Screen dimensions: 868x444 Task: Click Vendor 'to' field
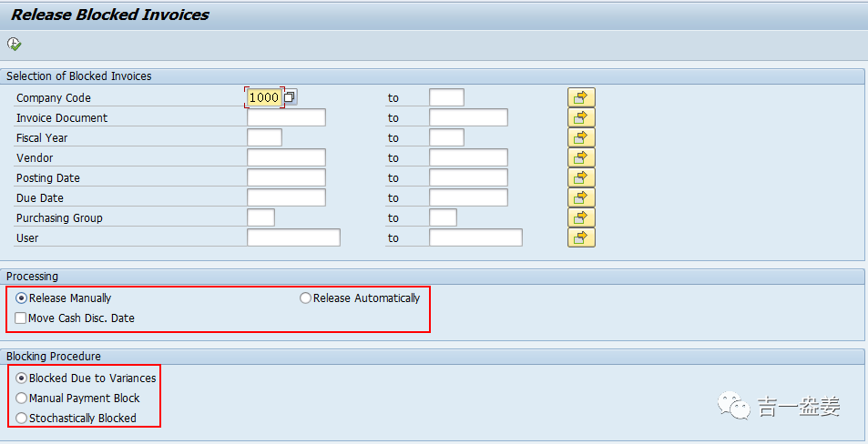(x=468, y=157)
